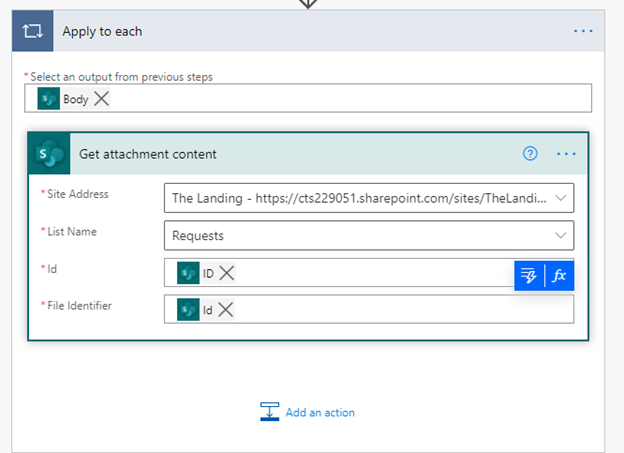Click the File Identifier label
The width and height of the screenshot is (624, 453).
(x=79, y=305)
